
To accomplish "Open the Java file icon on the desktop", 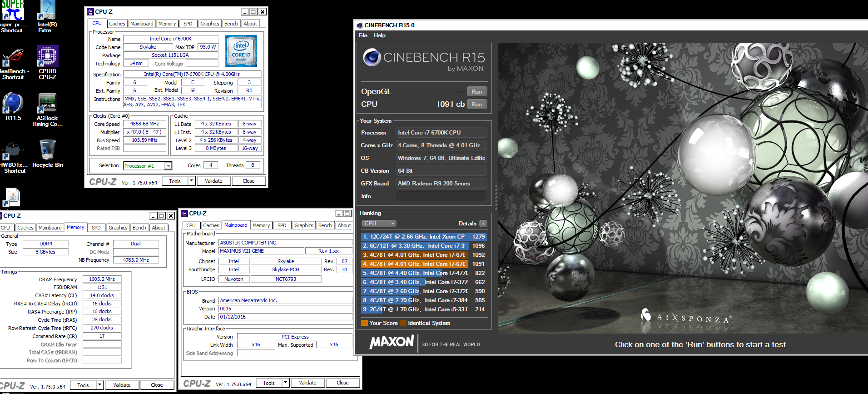I will click(12, 198).
